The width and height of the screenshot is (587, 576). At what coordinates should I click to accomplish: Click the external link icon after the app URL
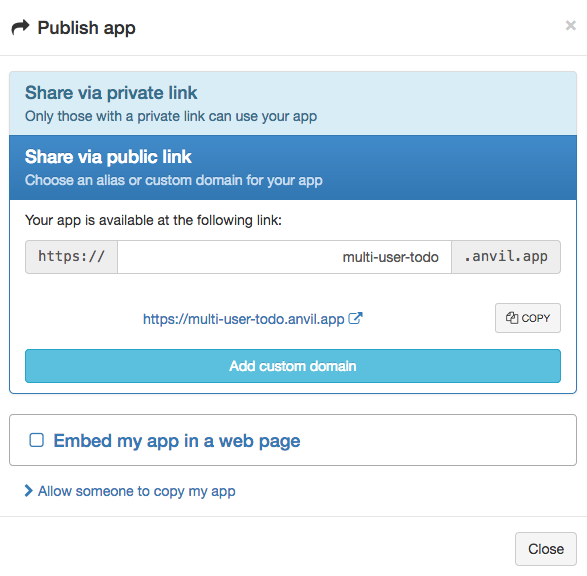click(355, 319)
